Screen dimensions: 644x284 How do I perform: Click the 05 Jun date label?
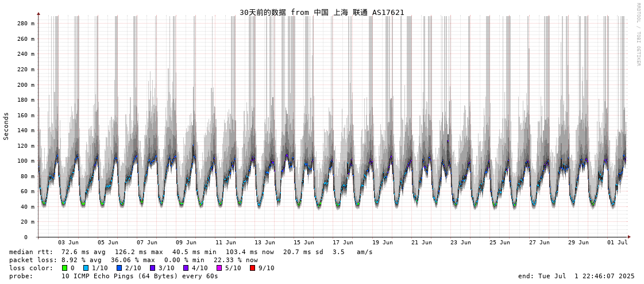tap(107, 243)
